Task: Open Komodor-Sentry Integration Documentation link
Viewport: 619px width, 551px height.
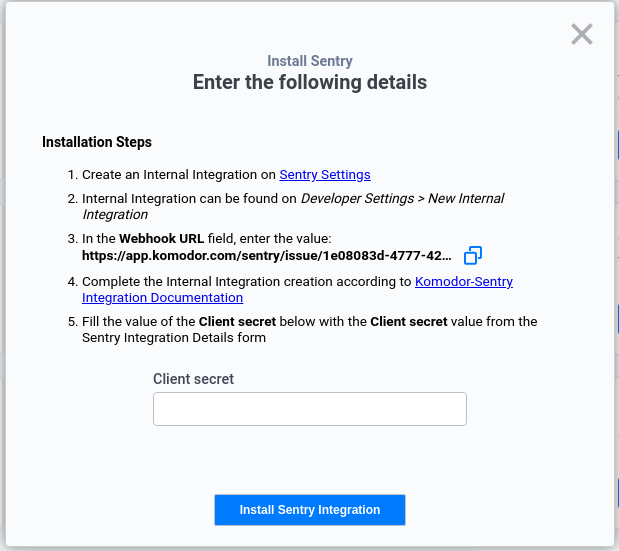Action: [463, 282]
